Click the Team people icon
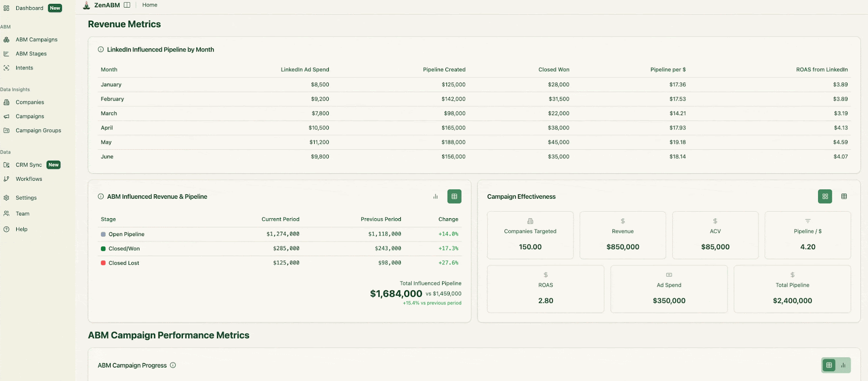 click(x=7, y=214)
